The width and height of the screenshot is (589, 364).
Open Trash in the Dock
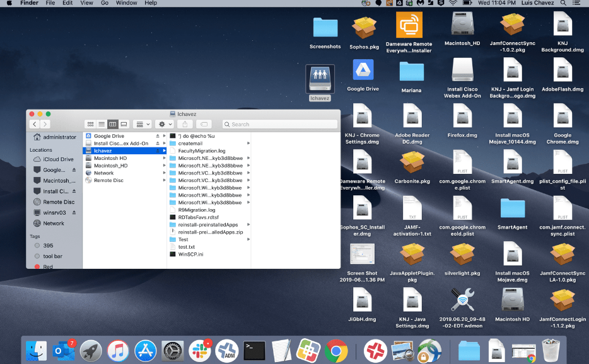point(551,350)
